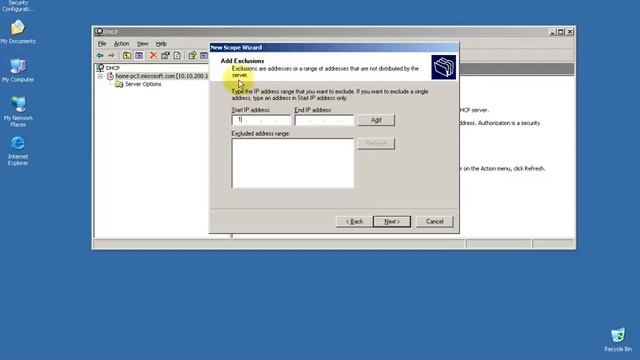
Task: Select My Network Places desktop icon
Action: tap(18, 111)
